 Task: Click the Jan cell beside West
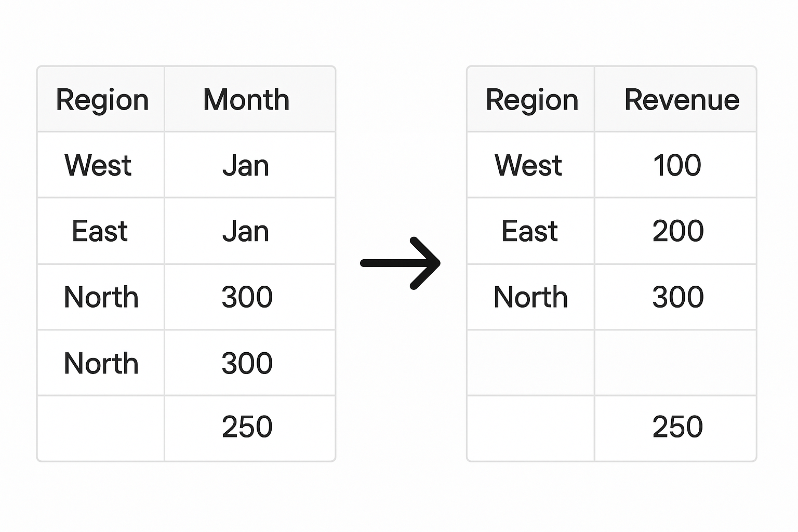(x=246, y=165)
